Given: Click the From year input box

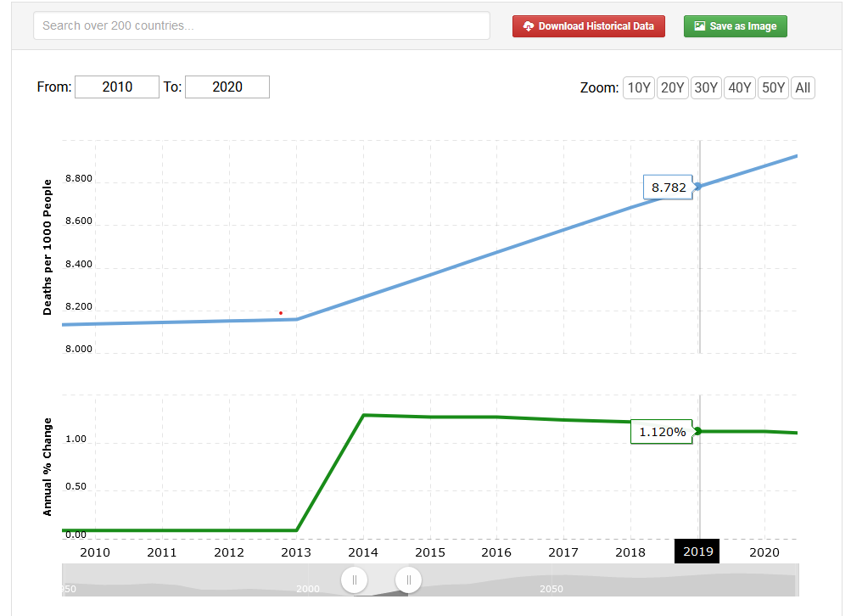Looking at the screenshot, I should pos(117,87).
